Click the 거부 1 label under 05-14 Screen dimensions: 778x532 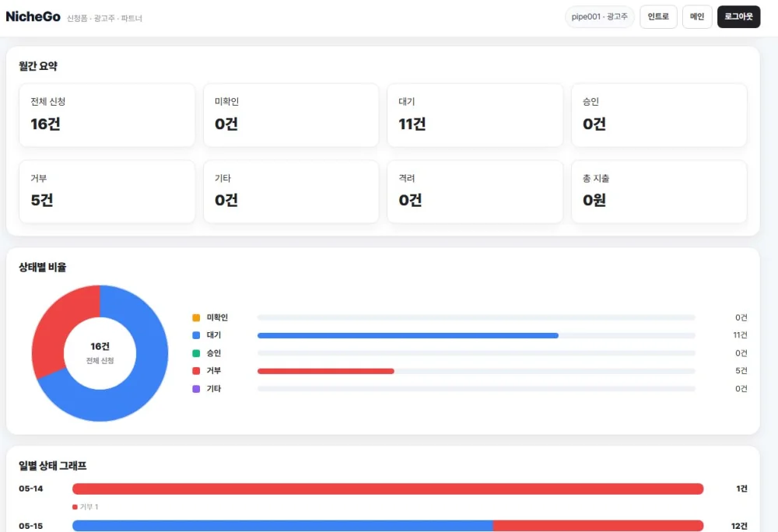[x=86, y=506]
